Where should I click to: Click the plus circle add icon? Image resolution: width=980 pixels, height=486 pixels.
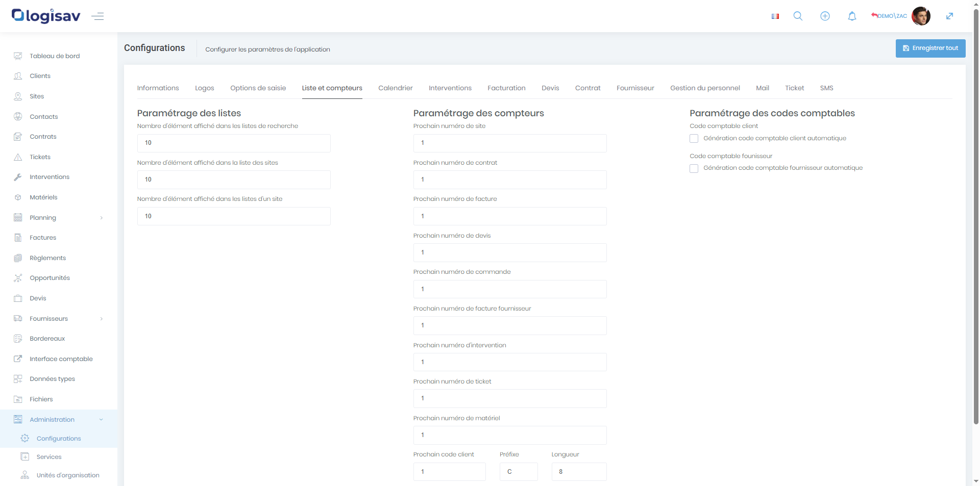[825, 16]
